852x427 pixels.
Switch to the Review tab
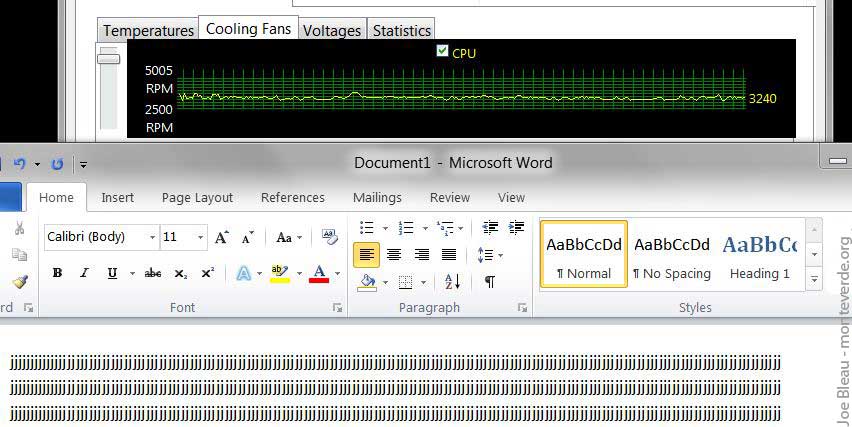450,198
